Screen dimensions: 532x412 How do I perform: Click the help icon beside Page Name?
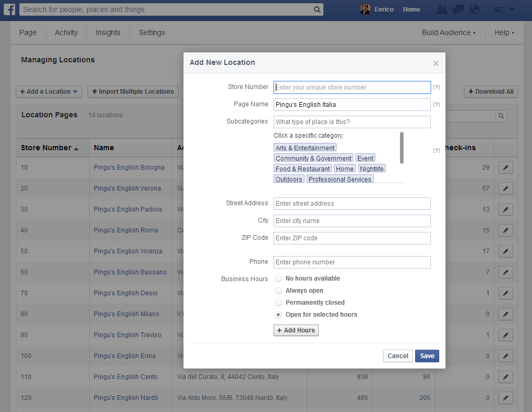point(437,104)
